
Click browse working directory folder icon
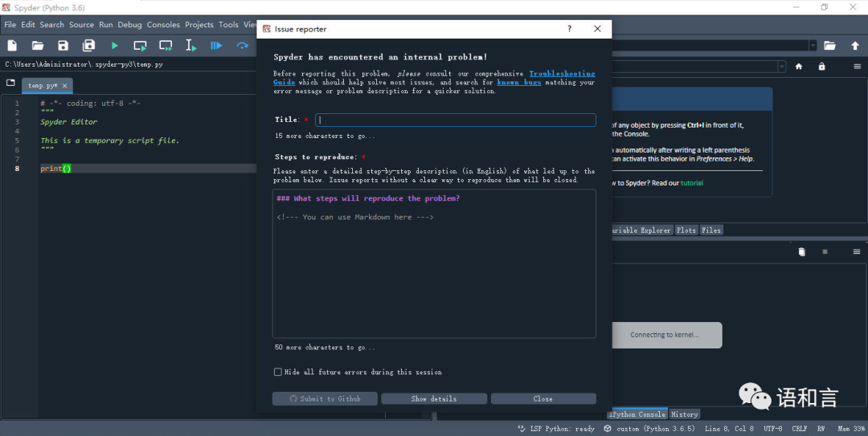click(x=829, y=46)
